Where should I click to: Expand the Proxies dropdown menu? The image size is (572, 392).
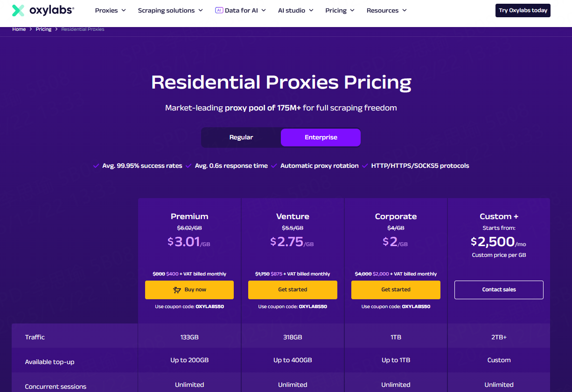[110, 10]
